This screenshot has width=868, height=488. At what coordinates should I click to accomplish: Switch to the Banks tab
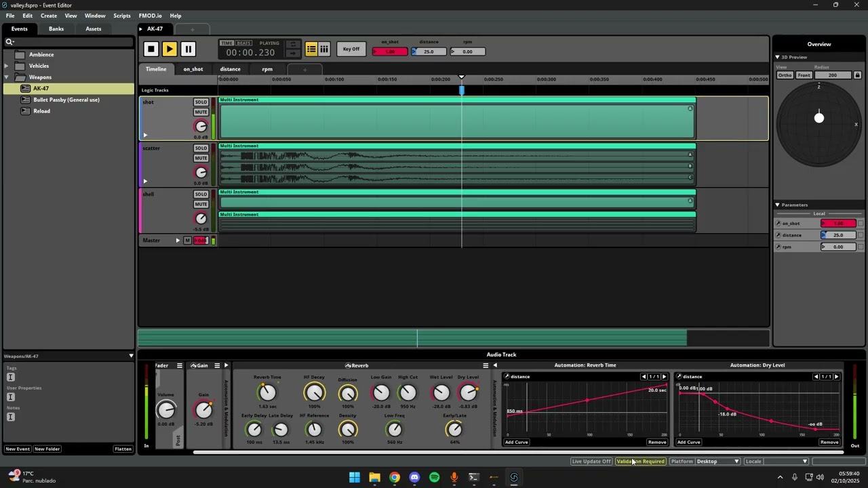click(56, 29)
